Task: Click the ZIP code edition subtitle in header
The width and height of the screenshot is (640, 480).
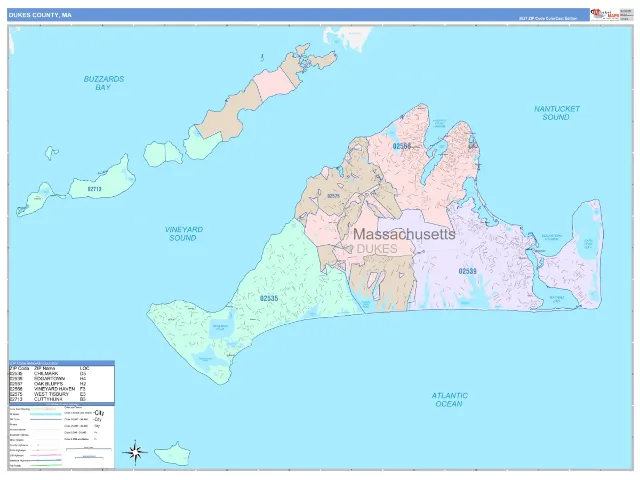Action: point(548,18)
